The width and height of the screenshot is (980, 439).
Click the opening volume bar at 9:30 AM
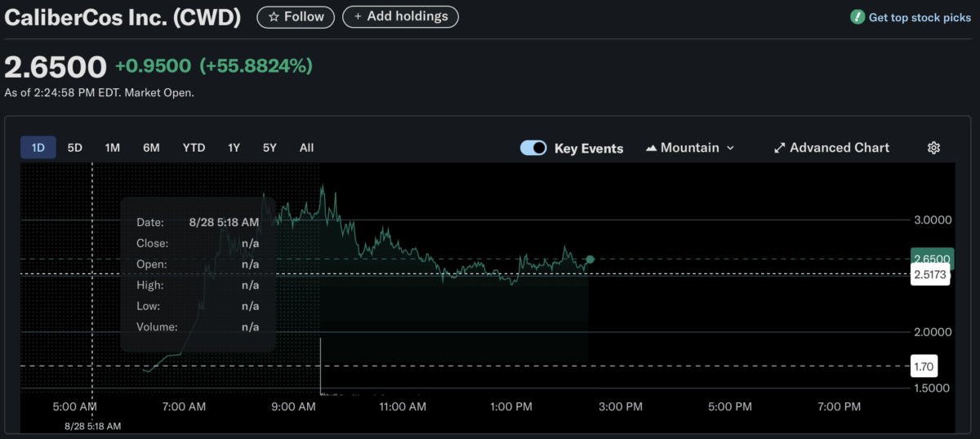click(321, 366)
